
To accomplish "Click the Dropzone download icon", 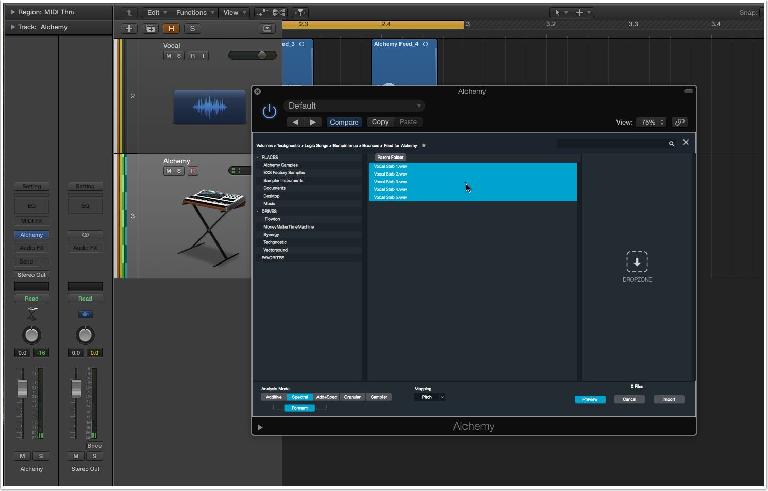I will coord(637,262).
